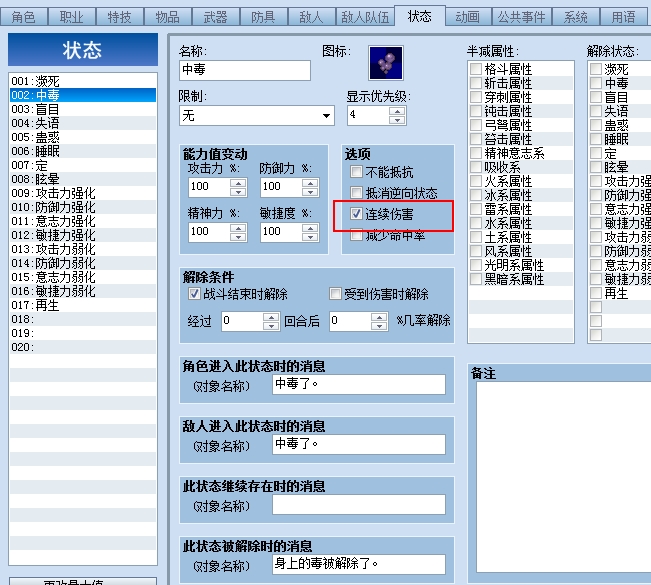Decrease 防御力 % value
651x585 pixels.
(311, 192)
